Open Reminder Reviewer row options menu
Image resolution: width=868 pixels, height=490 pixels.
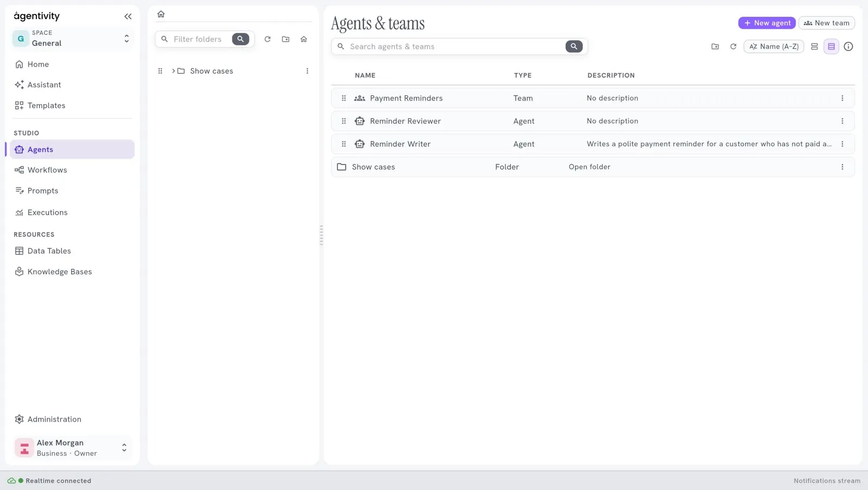[842, 121]
